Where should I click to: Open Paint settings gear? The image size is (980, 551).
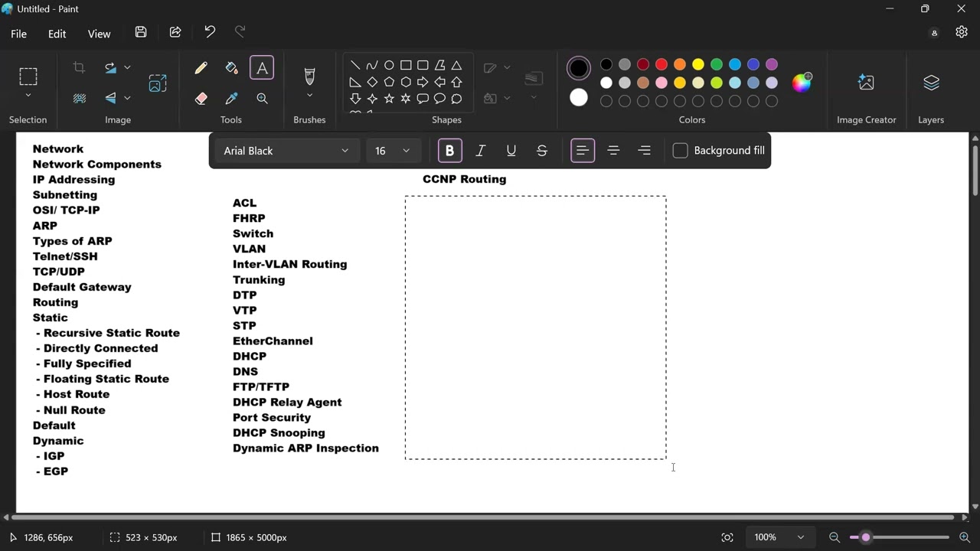(962, 33)
